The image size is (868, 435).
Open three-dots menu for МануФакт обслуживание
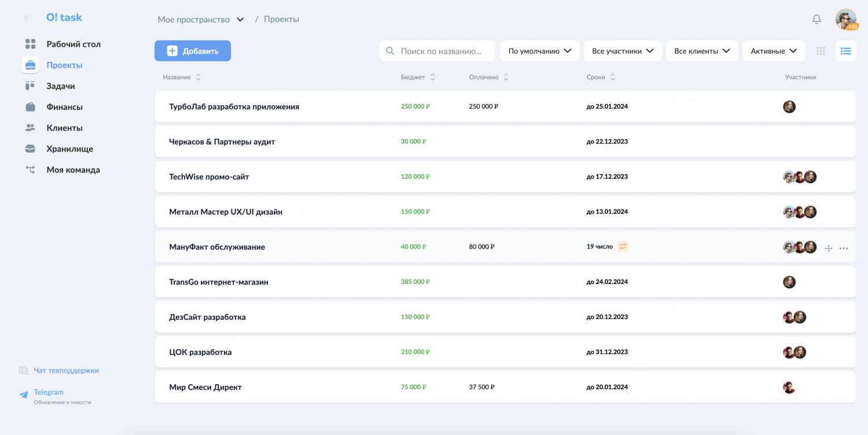point(844,248)
